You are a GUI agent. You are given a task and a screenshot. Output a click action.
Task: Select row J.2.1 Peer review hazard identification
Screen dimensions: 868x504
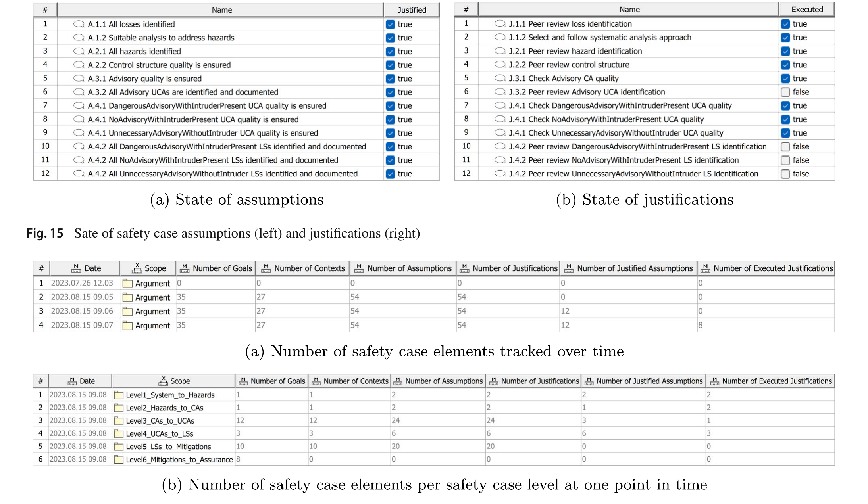[x=645, y=51]
